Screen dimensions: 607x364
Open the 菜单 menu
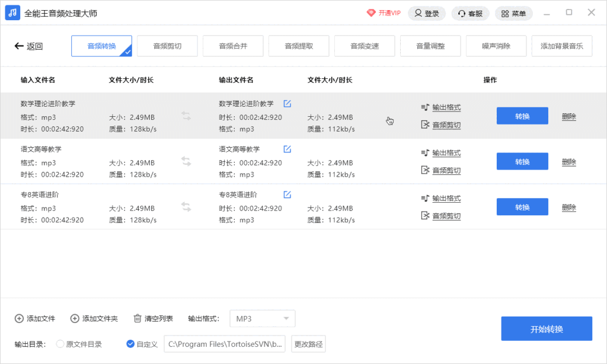pos(513,12)
